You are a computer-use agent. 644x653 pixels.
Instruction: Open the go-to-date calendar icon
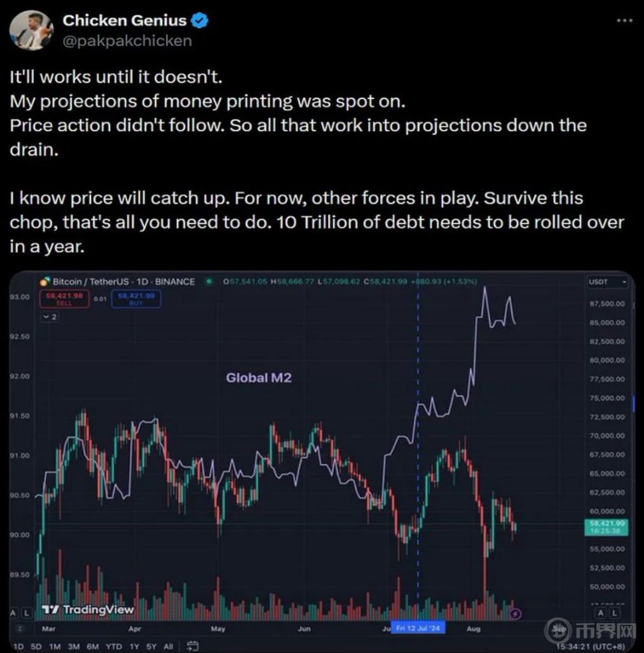(x=191, y=646)
